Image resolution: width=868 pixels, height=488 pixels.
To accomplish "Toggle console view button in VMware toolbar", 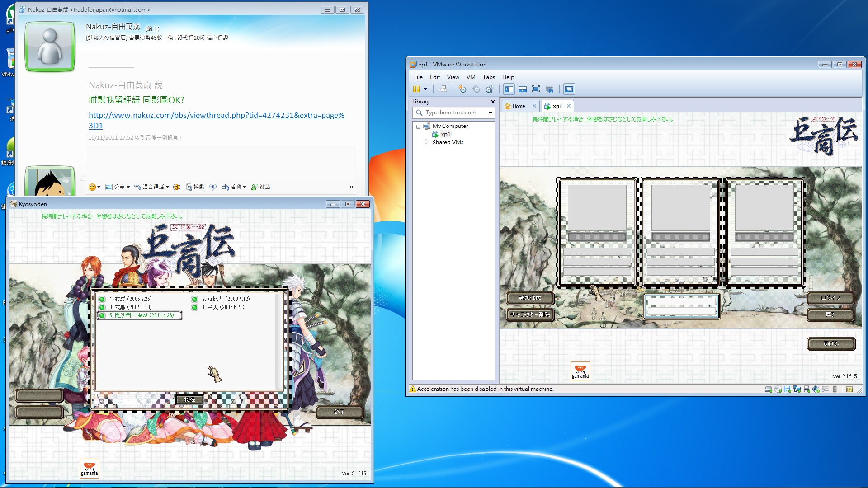I will [569, 89].
